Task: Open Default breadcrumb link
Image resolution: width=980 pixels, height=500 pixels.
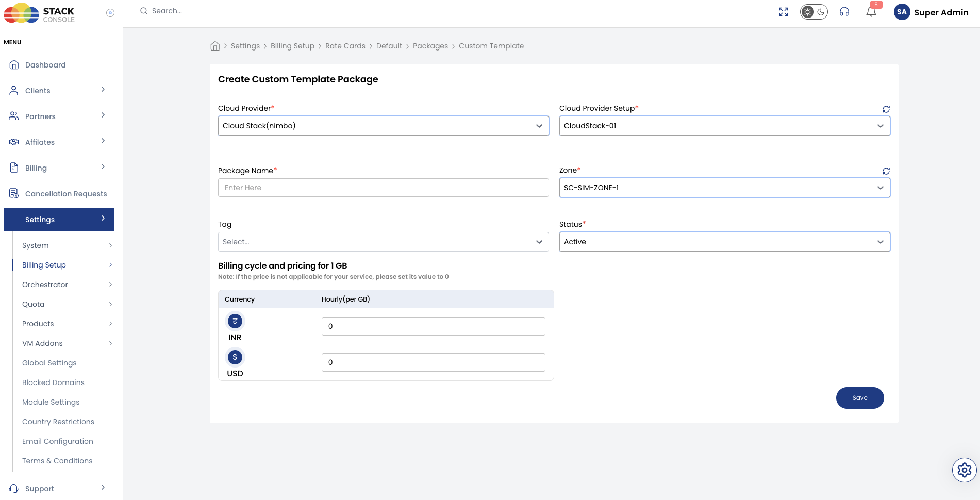Action: [389, 46]
